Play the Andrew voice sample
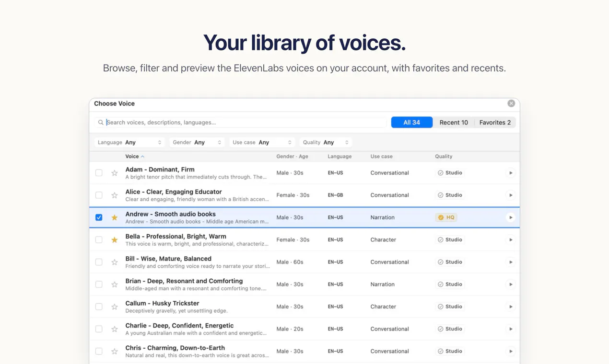Screen dimensions: 609x364 pyautogui.click(x=511, y=217)
